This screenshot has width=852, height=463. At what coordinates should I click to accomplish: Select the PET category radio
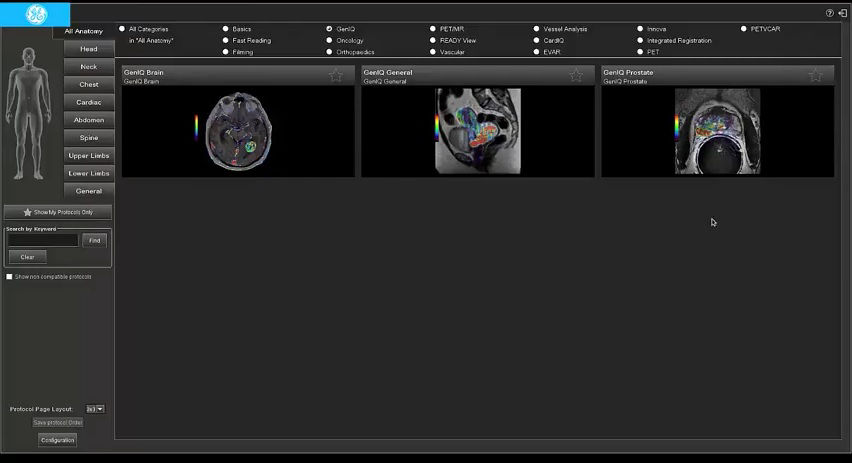point(640,52)
